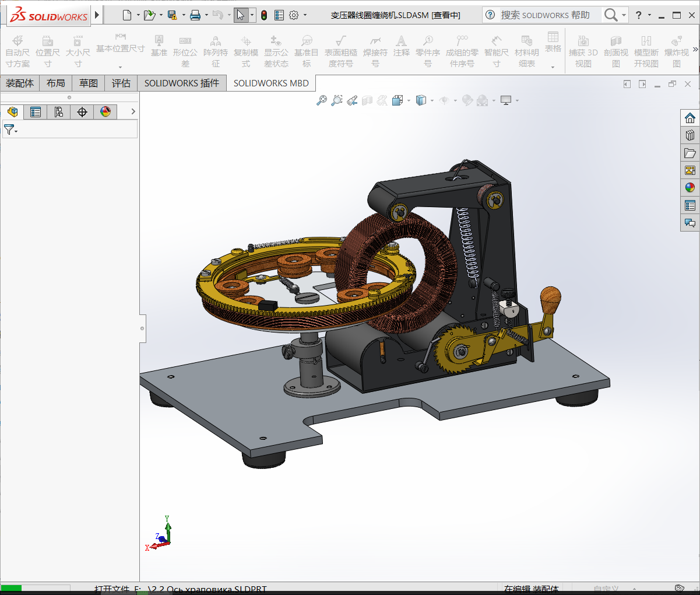Click Zoom to Area icon

pyautogui.click(x=336, y=100)
